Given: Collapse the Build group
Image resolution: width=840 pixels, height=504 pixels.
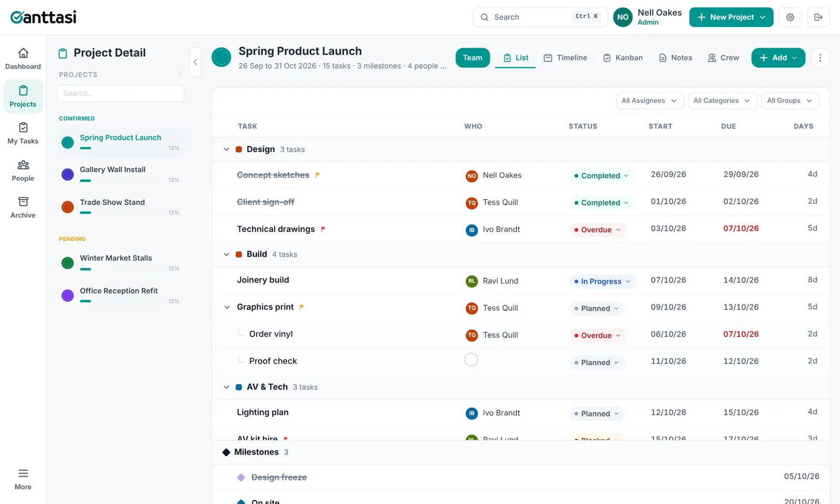Looking at the screenshot, I should [x=226, y=255].
